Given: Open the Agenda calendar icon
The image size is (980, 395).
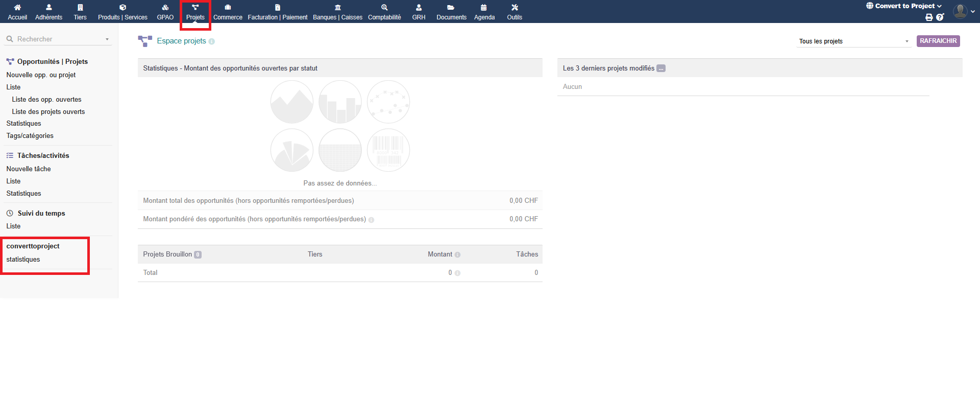Looking at the screenshot, I should pos(484,8).
